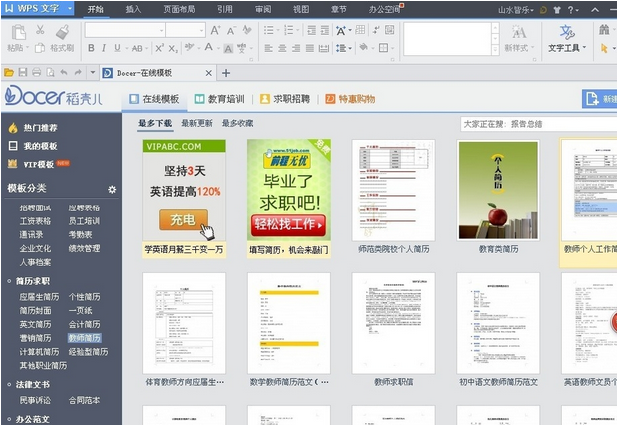619x425 pixels.
Task: Switch to the 视图 ribbon tab
Action: pyautogui.click(x=301, y=9)
